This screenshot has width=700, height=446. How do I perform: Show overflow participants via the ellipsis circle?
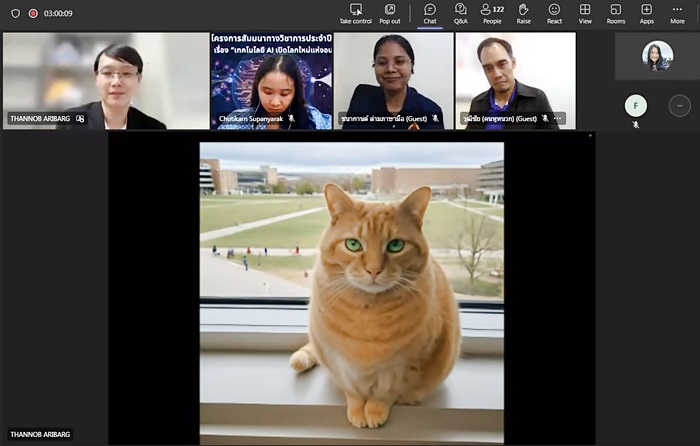coord(680,105)
